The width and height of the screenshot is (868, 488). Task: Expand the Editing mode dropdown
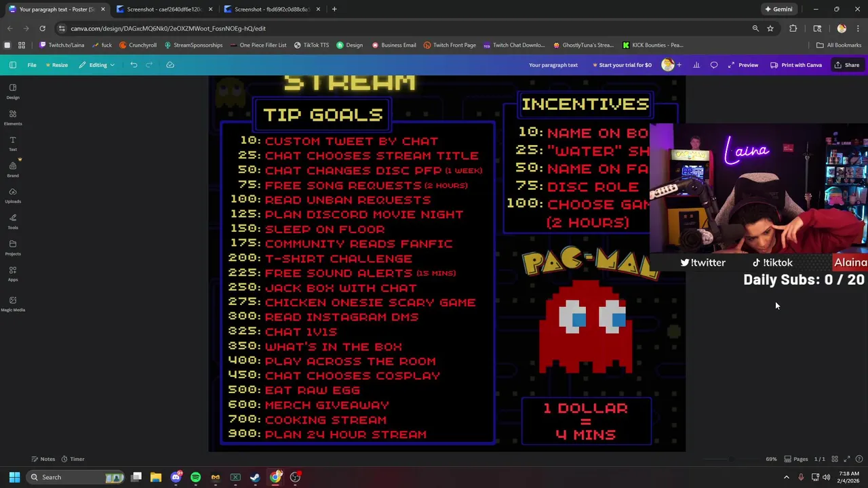pos(97,65)
